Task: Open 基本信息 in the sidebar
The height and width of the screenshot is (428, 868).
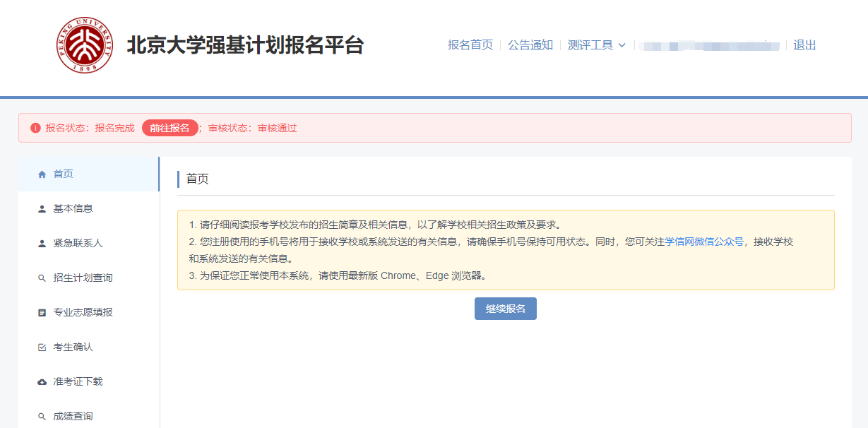Action: pos(89,209)
